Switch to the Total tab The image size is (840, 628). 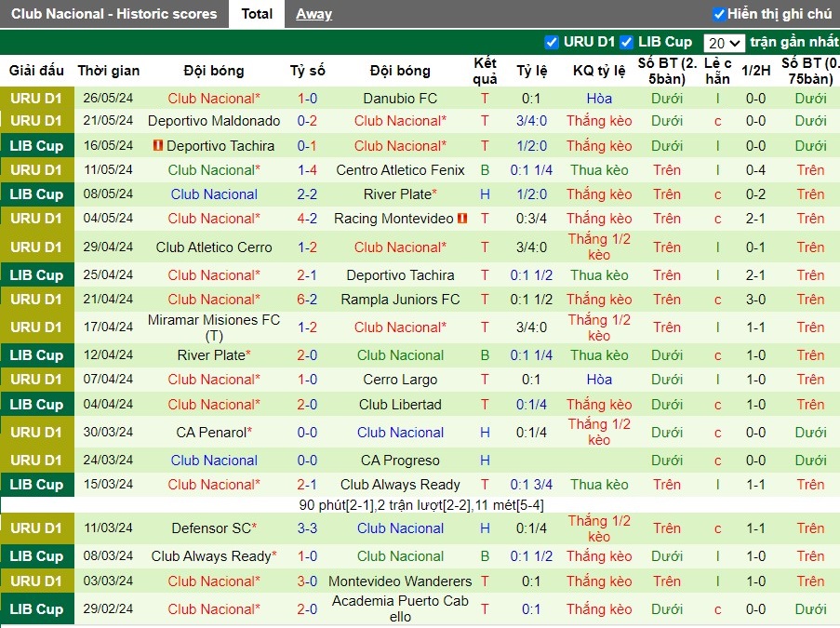coord(257,14)
